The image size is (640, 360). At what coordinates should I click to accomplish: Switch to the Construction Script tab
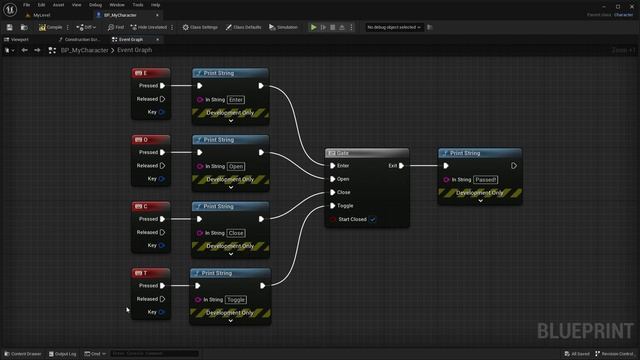(x=79, y=40)
